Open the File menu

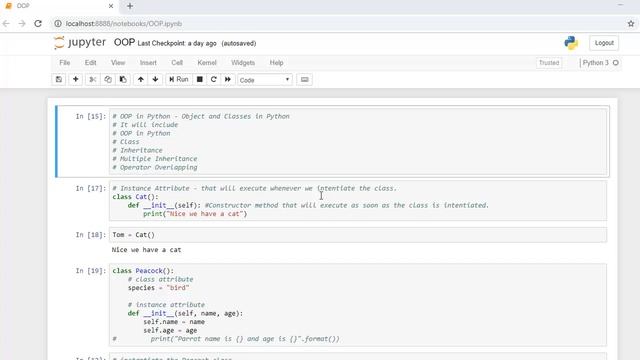64,63
